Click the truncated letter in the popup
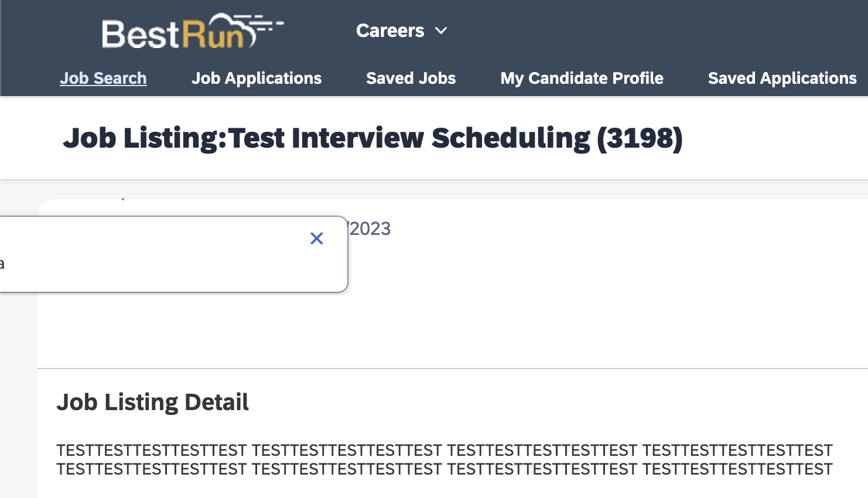Image resolution: width=868 pixels, height=498 pixels. [x=2, y=264]
